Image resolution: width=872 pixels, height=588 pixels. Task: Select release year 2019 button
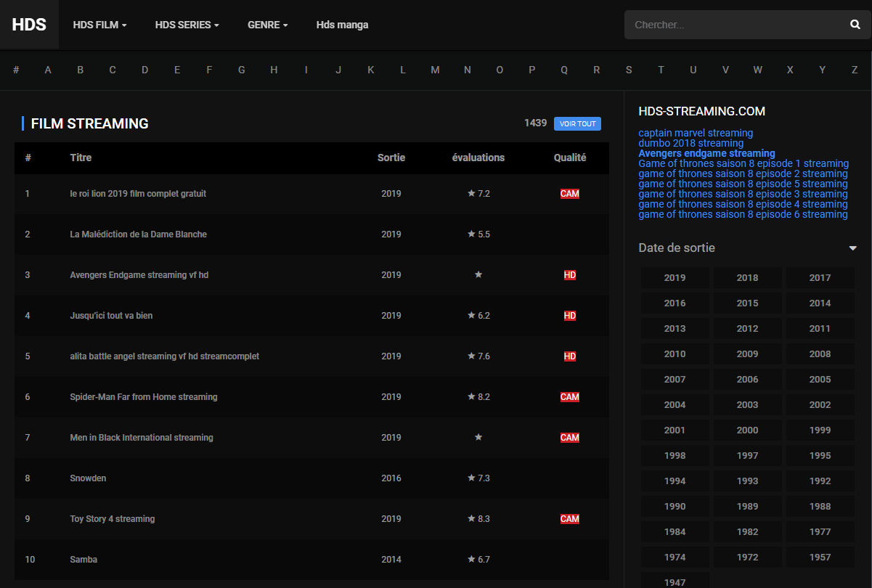click(675, 278)
